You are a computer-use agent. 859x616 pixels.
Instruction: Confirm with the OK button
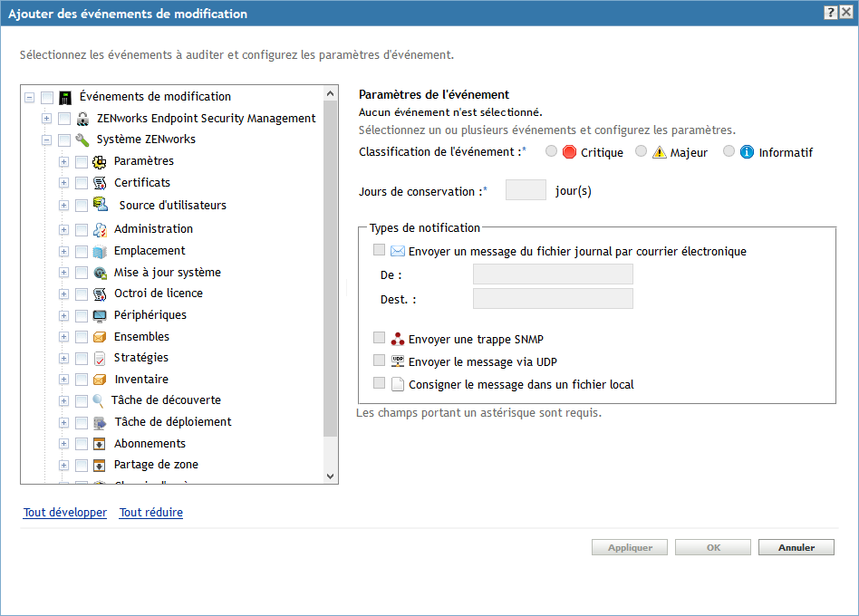[713, 547]
